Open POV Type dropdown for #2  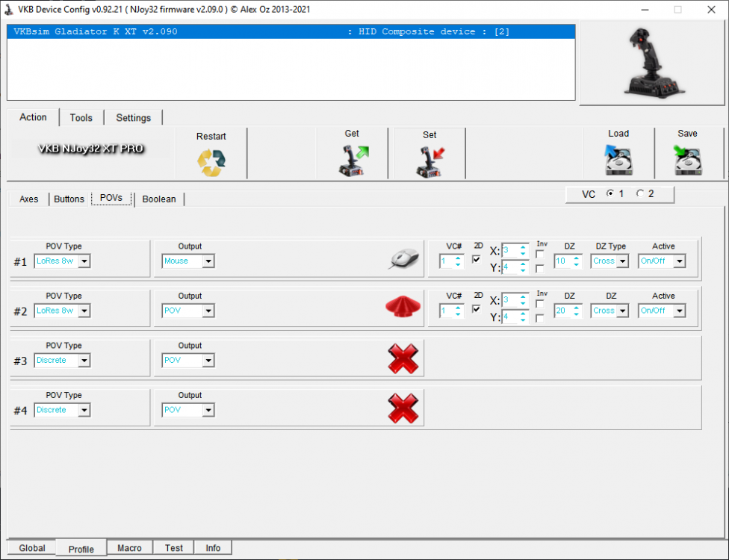point(84,311)
